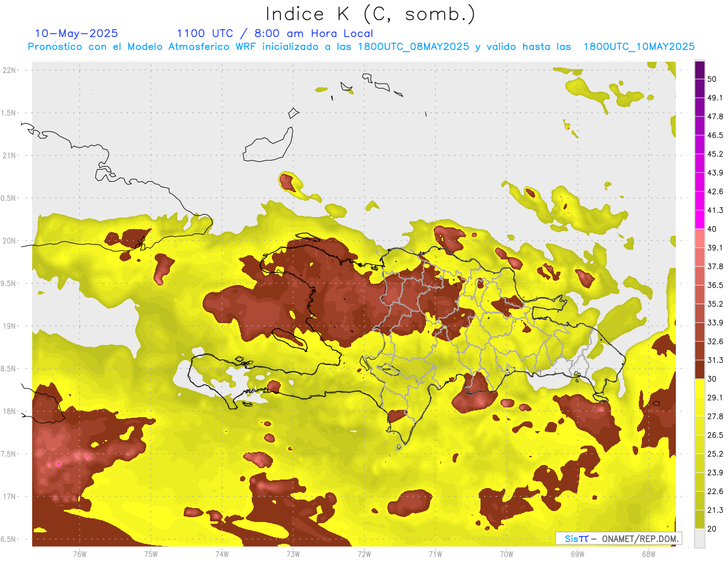Click the colorbar value "35.2"

pyautogui.click(x=715, y=304)
